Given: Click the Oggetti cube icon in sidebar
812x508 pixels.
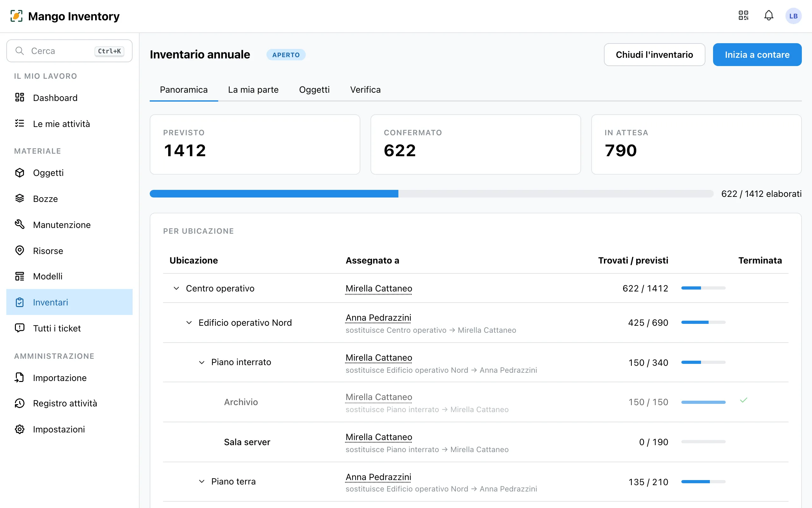Looking at the screenshot, I should tap(19, 172).
